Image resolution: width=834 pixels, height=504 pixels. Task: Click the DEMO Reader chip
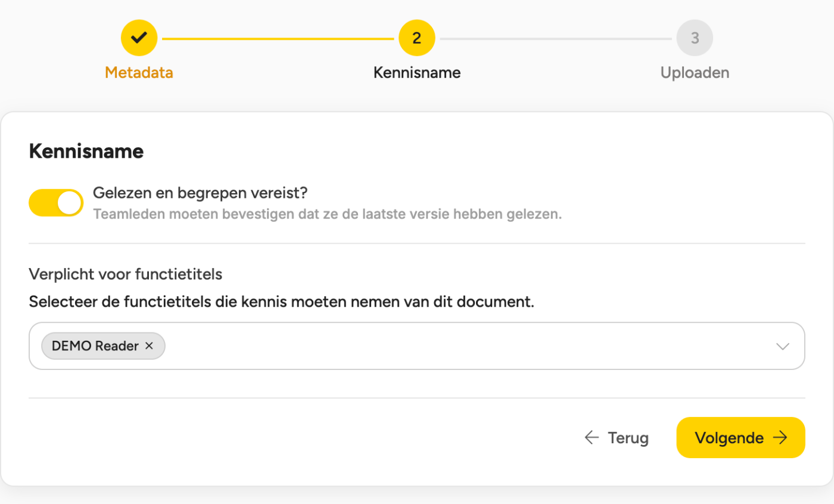coord(103,346)
